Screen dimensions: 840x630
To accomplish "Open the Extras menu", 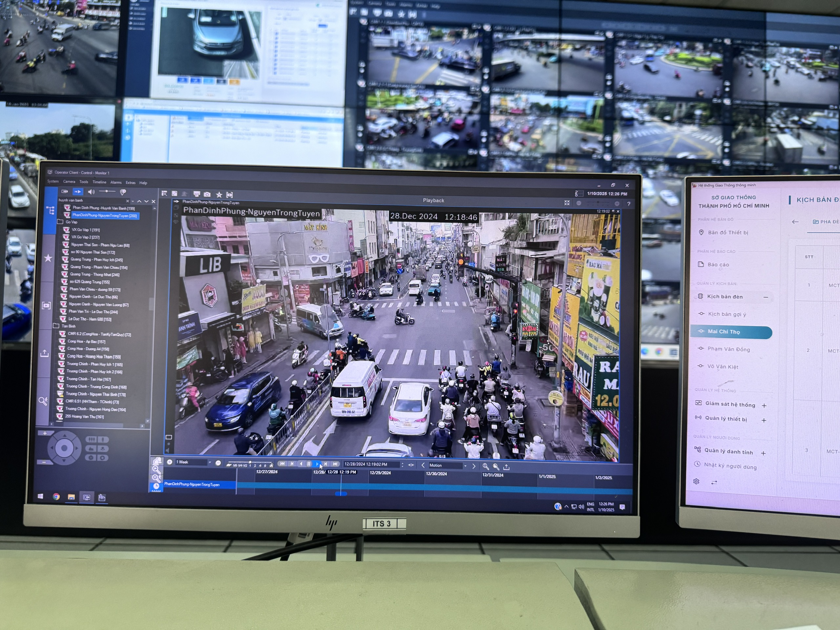I will point(131,182).
